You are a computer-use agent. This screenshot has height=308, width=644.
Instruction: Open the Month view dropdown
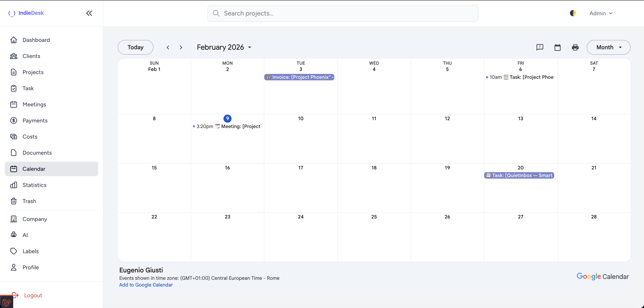tap(608, 47)
